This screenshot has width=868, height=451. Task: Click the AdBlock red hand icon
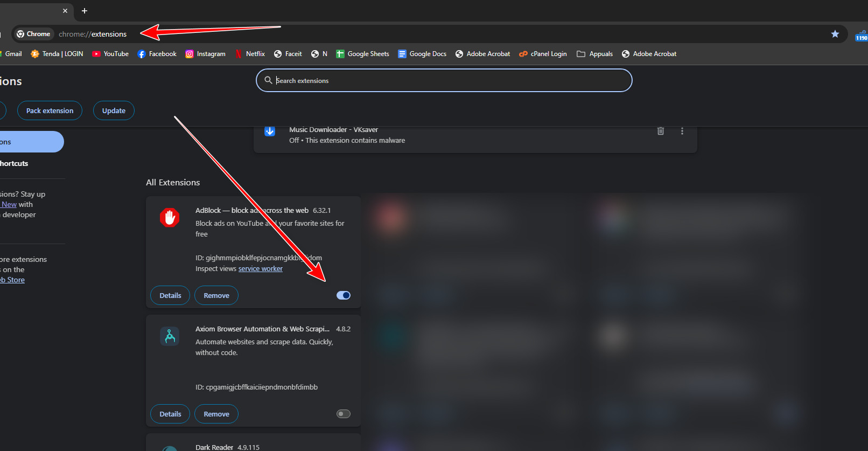coord(170,218)
